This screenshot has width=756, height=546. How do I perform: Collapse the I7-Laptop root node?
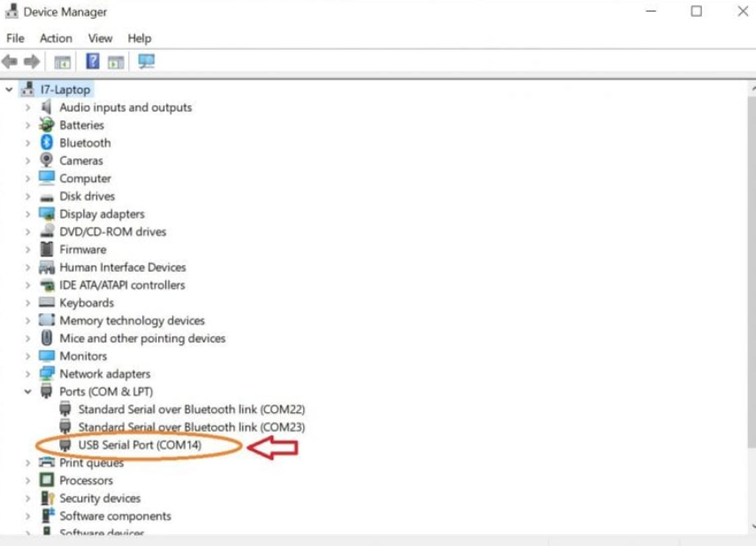(x=9, y=89)
